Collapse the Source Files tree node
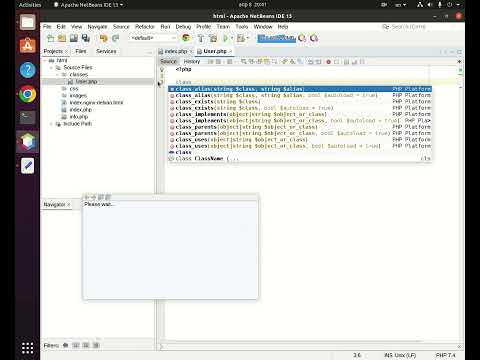 51,68
